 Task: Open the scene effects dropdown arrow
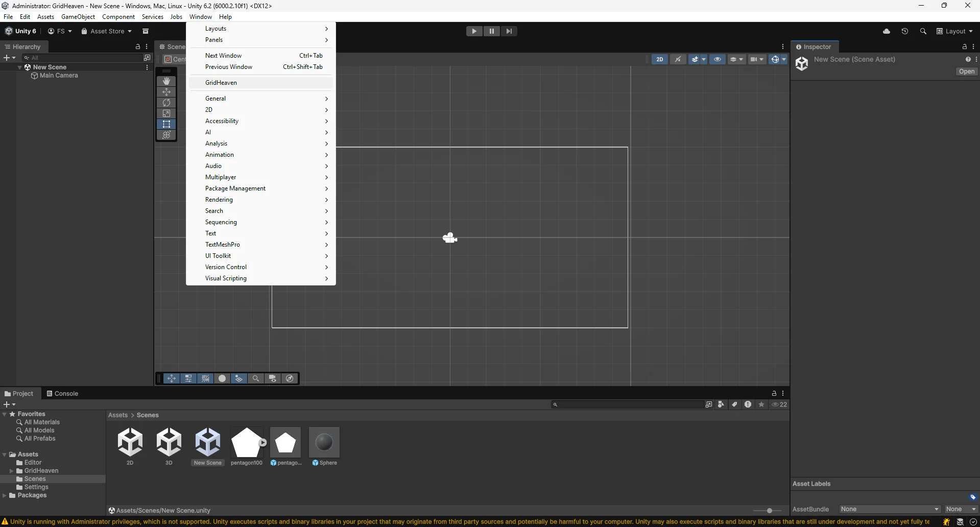(x=704, y=59)
